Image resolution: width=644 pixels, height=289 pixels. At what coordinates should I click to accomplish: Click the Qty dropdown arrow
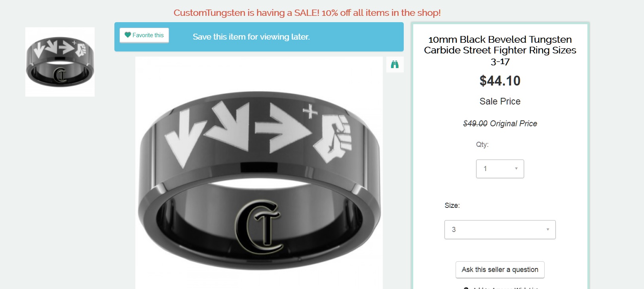pos(516,169)
